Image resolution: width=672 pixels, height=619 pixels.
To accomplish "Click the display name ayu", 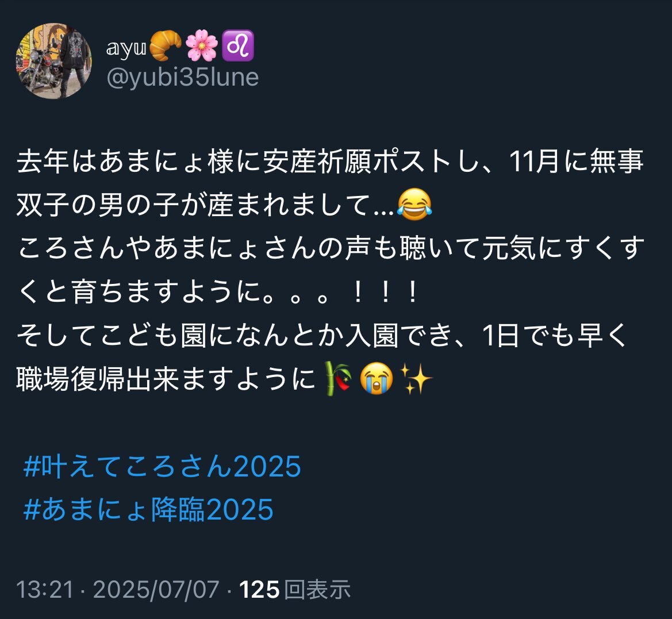I will tap(126, 48).
